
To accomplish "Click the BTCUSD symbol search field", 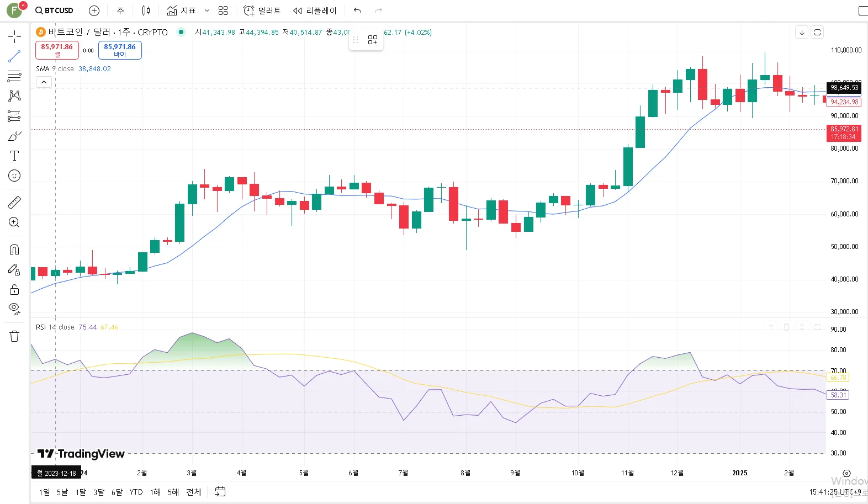I will point(54,10).
